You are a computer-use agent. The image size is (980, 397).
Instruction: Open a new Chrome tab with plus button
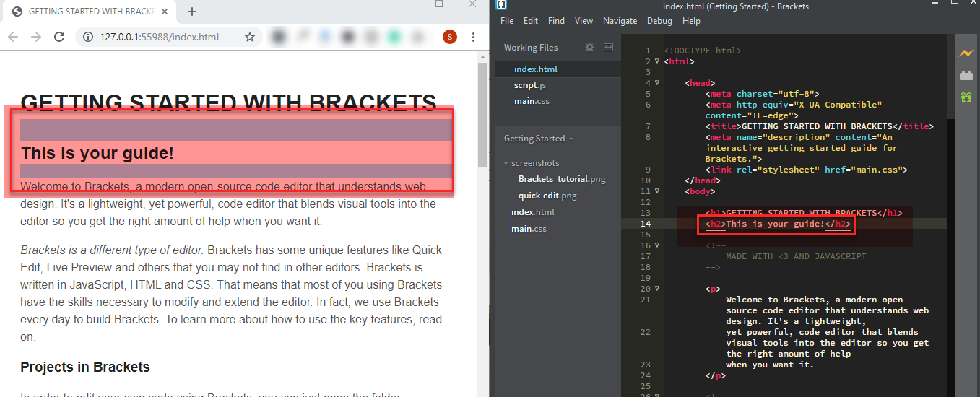[x=191, y=12]
